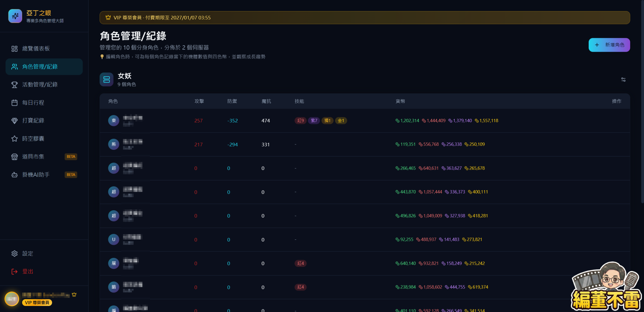Click the 東 character avatar
The width and height of the screenshot is (644, 312).
point(114,121)
